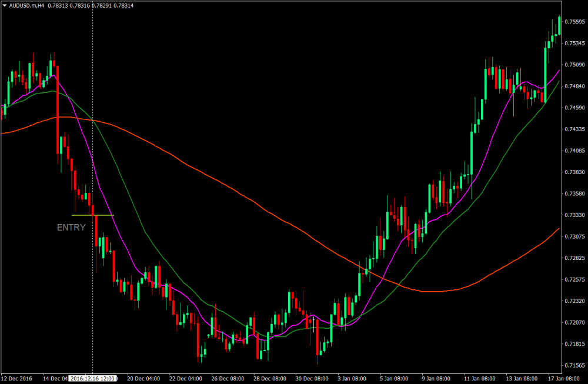The height and width of the screenshot is (384, 588).
Task: Click the 0.74590 price scale label
Action: click(574, 108)
